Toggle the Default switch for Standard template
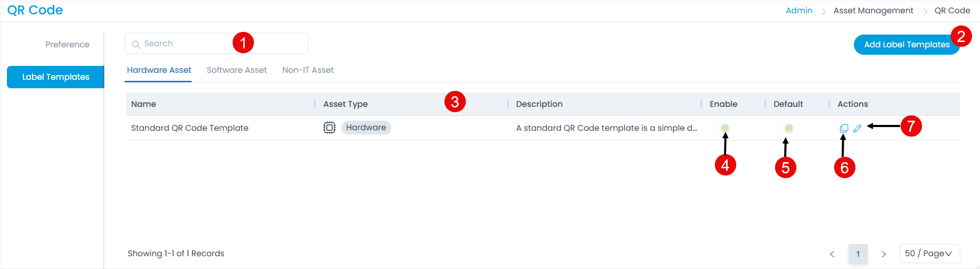The width and height of the screenshot is (980, 269). (x=785, y=128)
